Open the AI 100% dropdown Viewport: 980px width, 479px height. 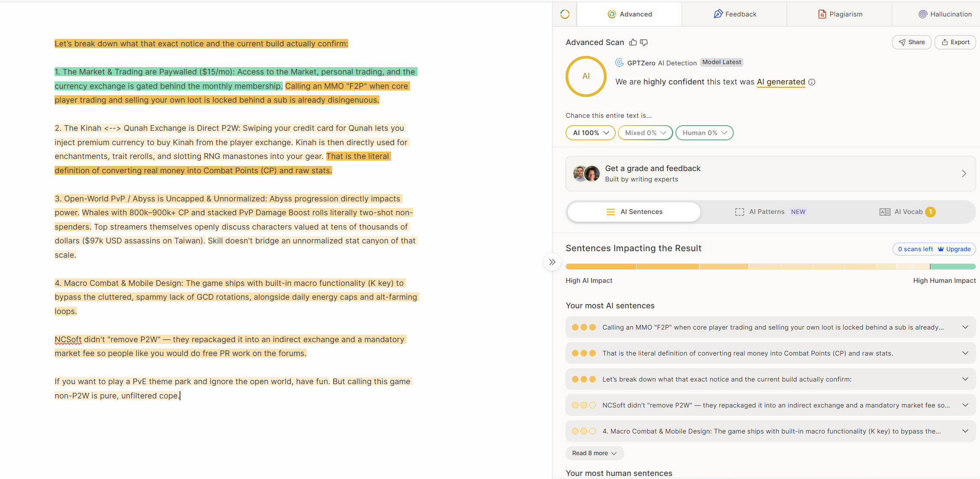point(591,133)
